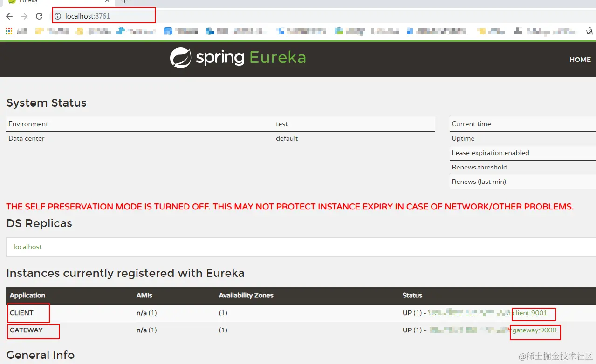Select the GATEWAY row availability zone (1)
596x364 pixels.
(223, 330)
